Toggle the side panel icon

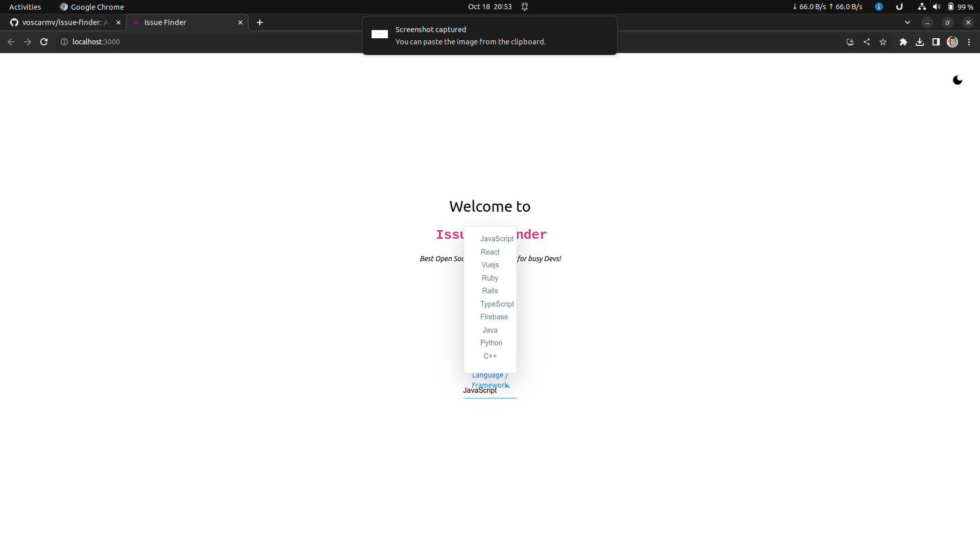pyautogui.click(x=936, y=42)
